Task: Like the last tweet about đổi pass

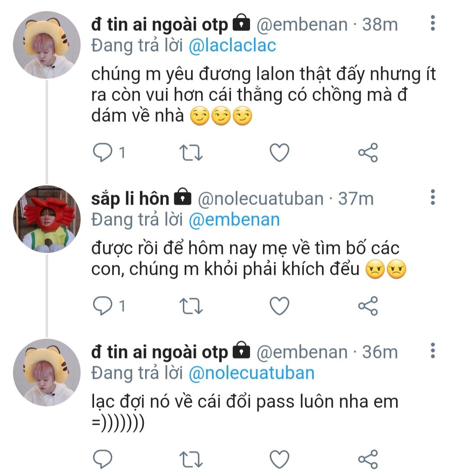Action: tap(279, 460)
